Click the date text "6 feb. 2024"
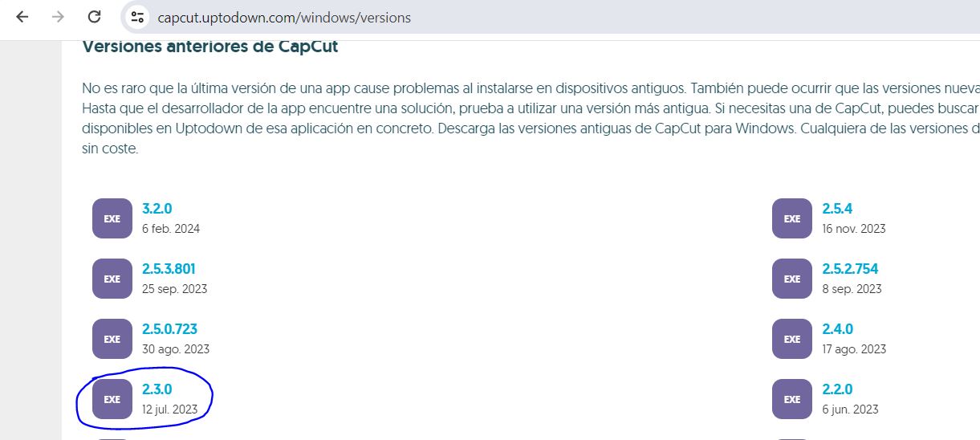This screenshot has height=440, width=980. 171,229
